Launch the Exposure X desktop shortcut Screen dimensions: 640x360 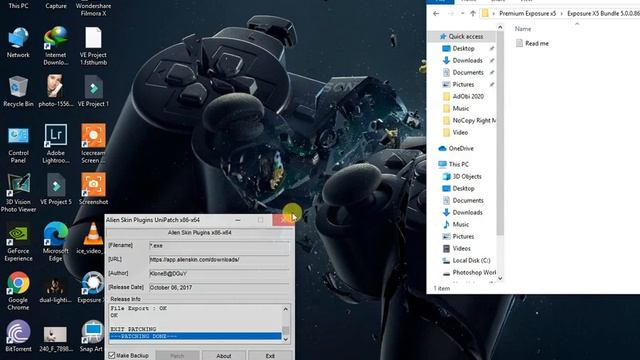(91, 287)
